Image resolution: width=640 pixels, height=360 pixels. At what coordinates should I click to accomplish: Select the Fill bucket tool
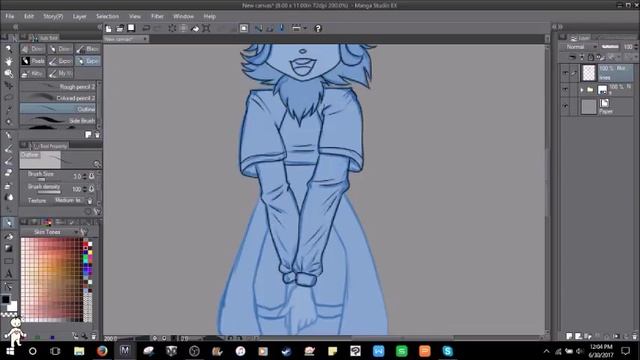(x=9, y=236)
